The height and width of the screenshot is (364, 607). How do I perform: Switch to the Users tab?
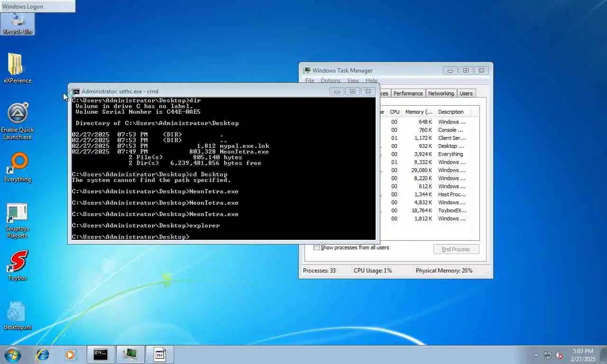click(466, 93)
